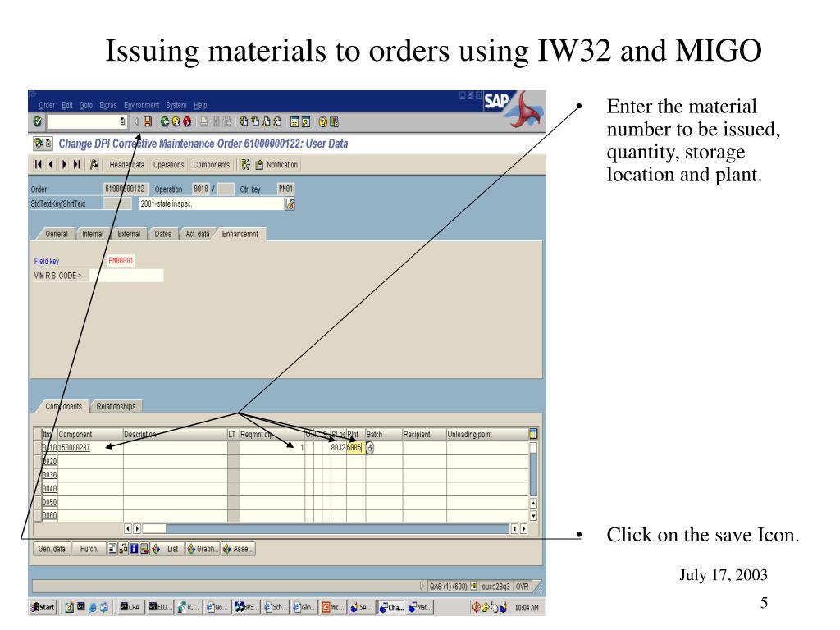Expand status bar system info arrow
The image size is (840, 630).
(422, 586)
